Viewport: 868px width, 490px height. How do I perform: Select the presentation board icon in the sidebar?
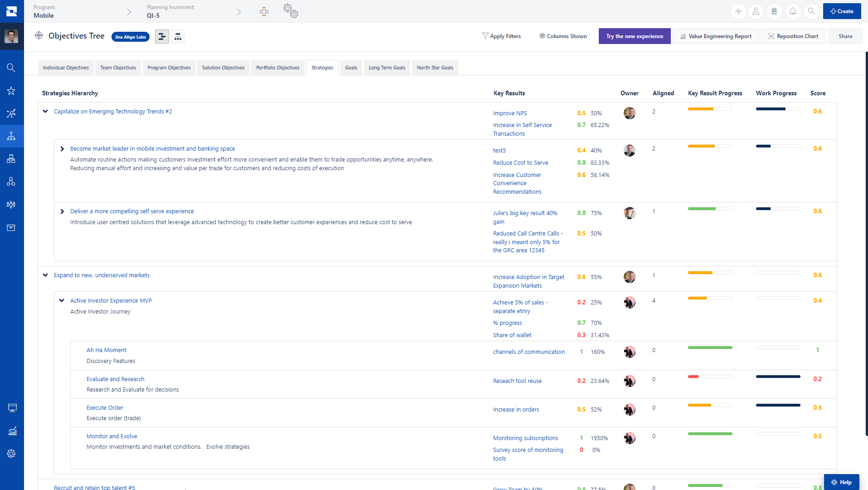point(11,408)
